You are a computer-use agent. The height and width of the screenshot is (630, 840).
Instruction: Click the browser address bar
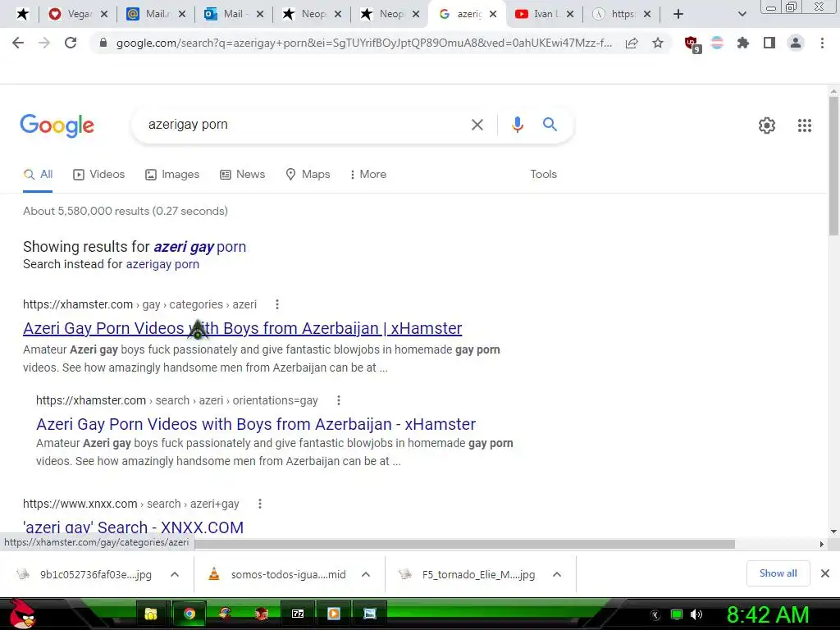(x=364, y=43)
